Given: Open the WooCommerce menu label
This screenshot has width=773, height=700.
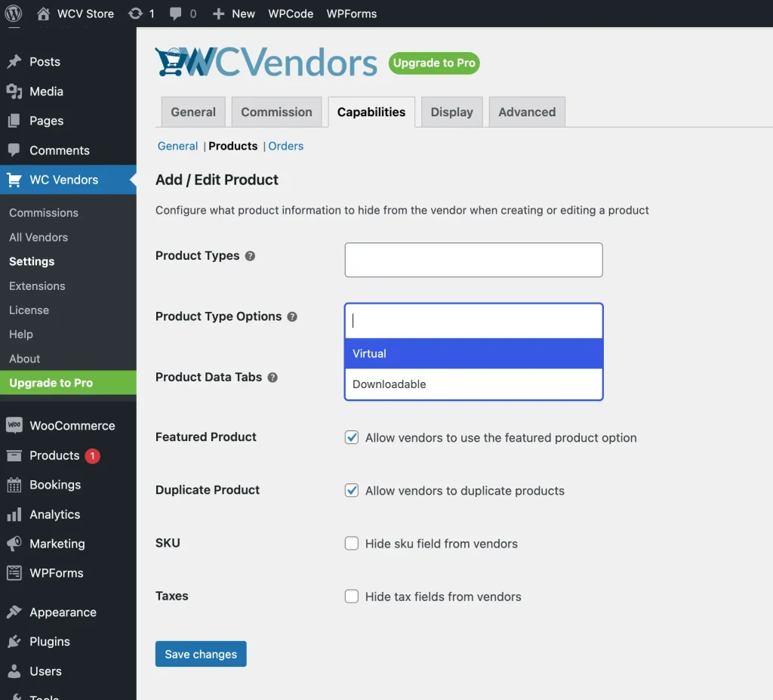Looking at the screenshot, I should [72, 426].
